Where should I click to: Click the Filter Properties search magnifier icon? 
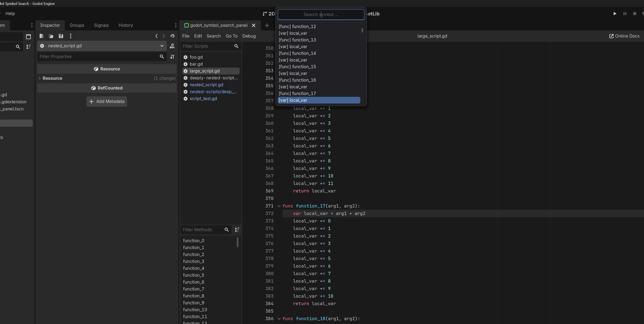[162, 57]
